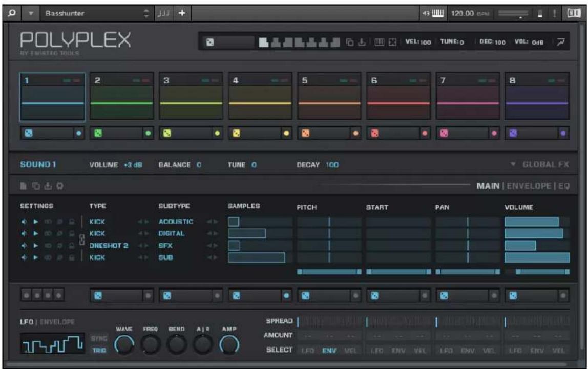Lock the KICK SUB layer

click(x=72, y=258)
